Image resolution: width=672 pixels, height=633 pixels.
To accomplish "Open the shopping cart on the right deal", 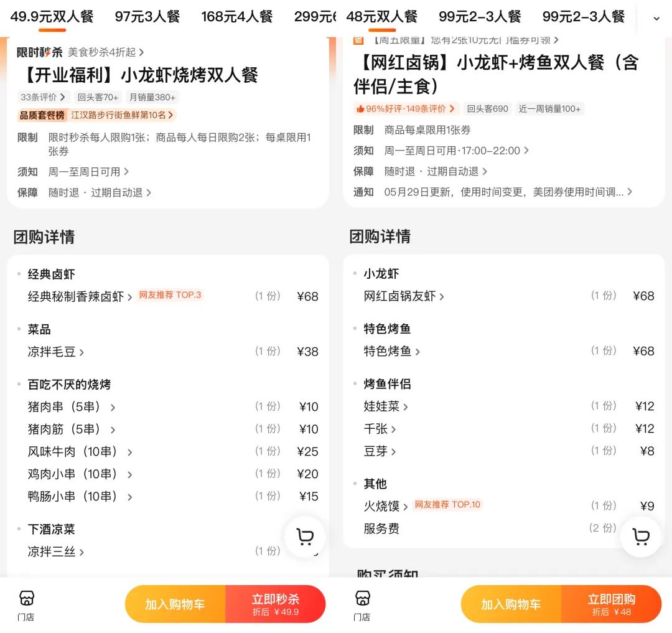I will [642, 537].
